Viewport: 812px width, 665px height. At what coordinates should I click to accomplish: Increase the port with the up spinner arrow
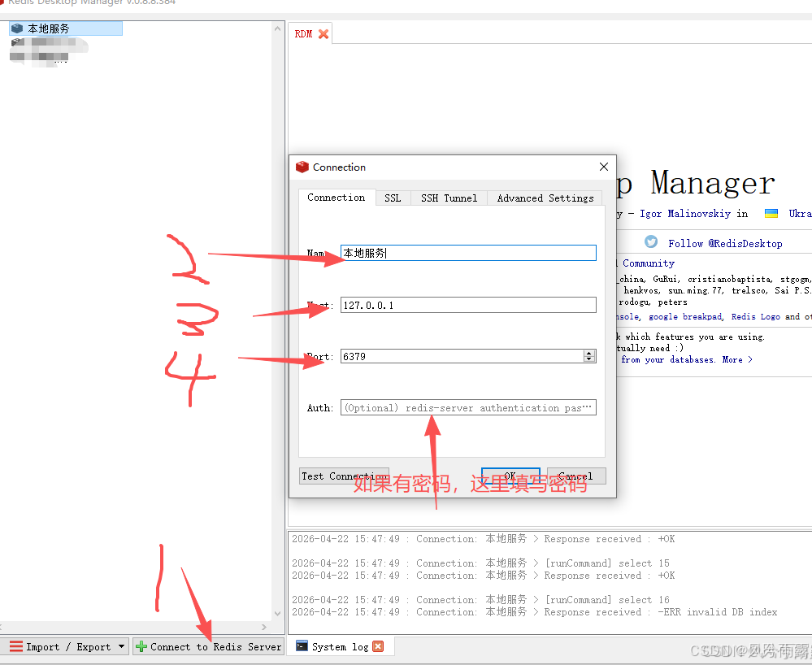589,353
